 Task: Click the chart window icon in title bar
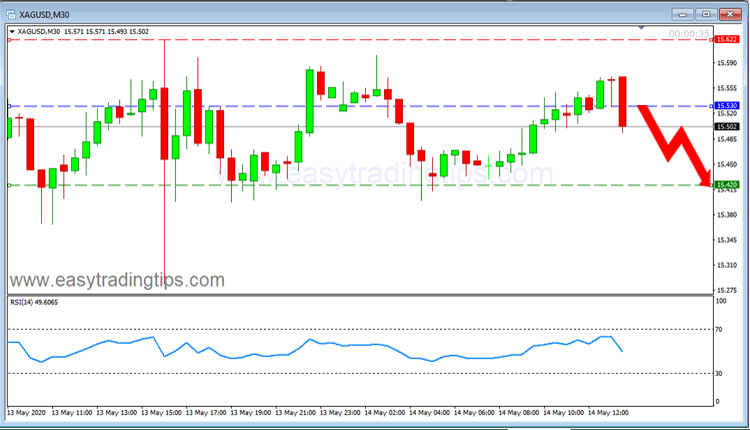(11, 12)
